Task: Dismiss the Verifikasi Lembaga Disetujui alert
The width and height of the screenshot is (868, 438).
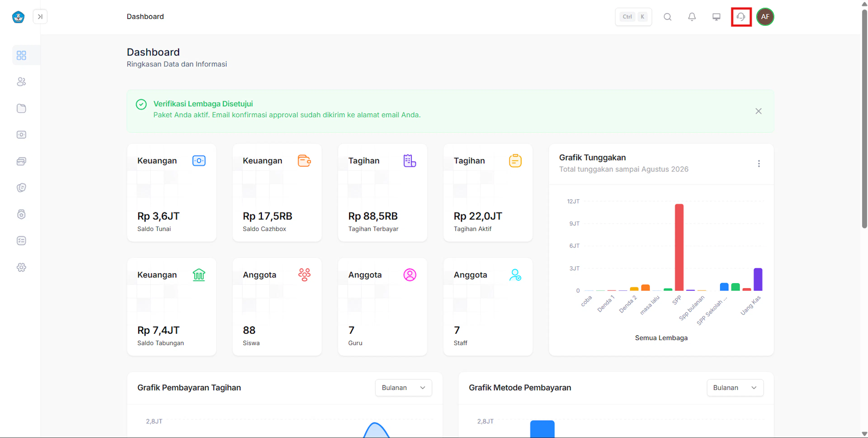Action: [759, 111]
